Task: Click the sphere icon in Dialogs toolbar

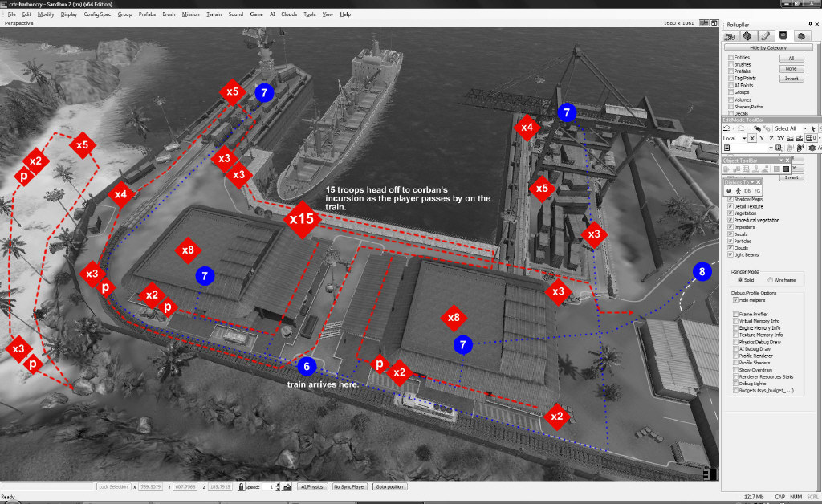Action: tap(729, 191)
